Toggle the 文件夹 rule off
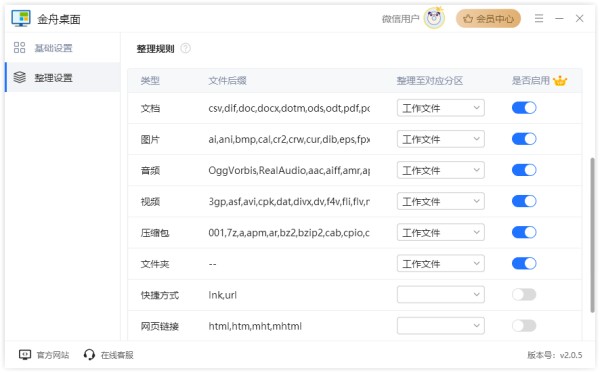Viewport: 600px width, 373px height. [x=524, y=264]
